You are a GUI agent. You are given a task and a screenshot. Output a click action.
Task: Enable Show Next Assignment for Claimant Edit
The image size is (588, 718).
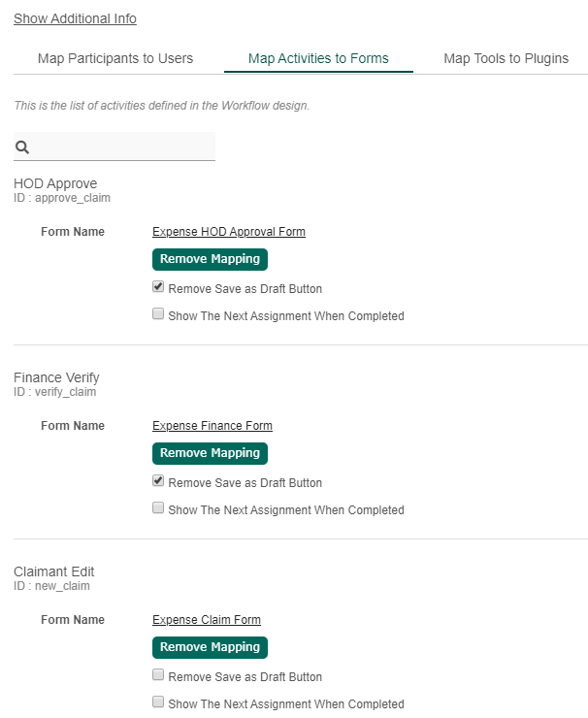[x=158, y=702]
